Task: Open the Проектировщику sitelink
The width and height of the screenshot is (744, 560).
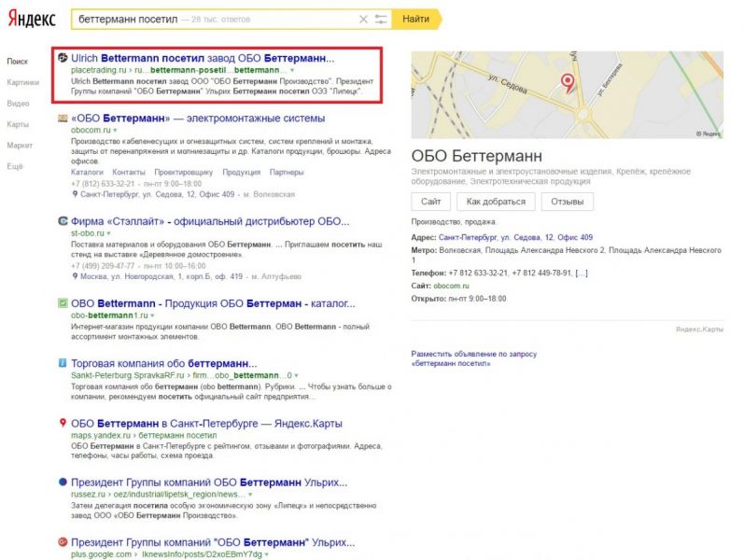Action: click(184, 173)
